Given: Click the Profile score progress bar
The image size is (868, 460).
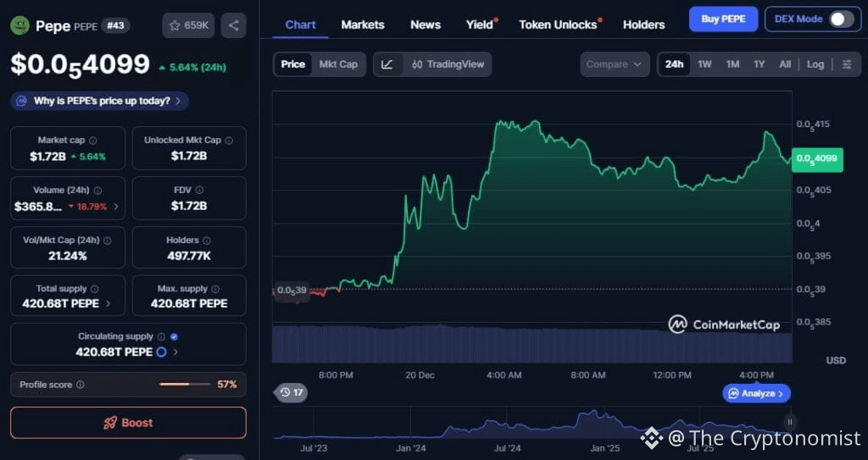Looking at the screenshot, I should click(x=185, y=384).
